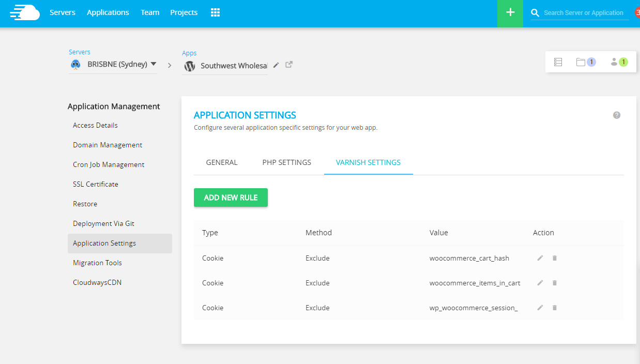This screenshot has width=640, height=364.
Task: Click the red notification badge
Action: (637, 12)
